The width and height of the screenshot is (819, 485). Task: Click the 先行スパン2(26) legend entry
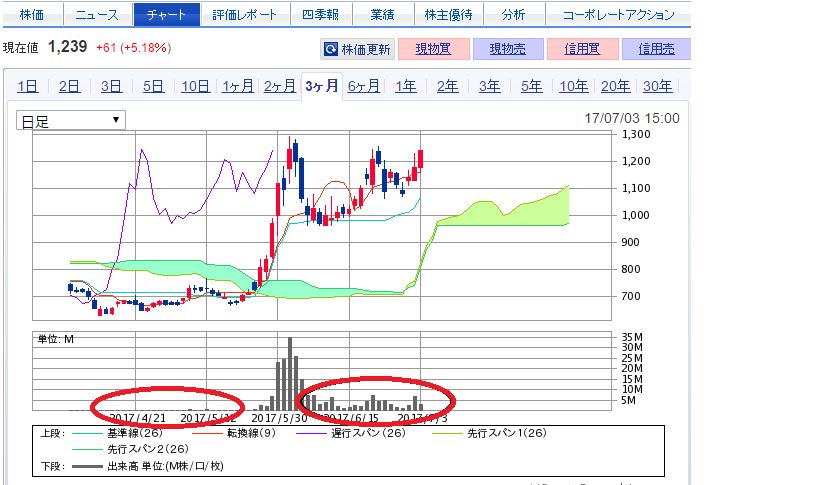pos(130,449)
